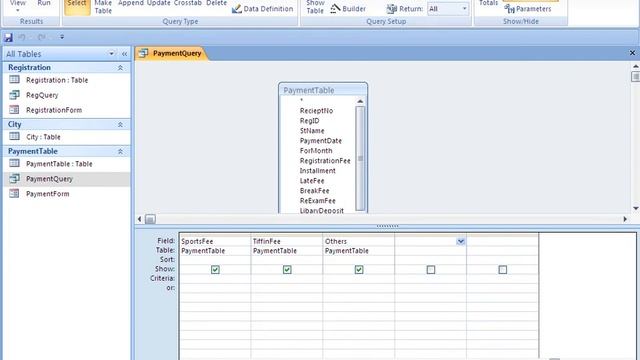
Task: Click the City : Table icon
Action: pos(14,136)
